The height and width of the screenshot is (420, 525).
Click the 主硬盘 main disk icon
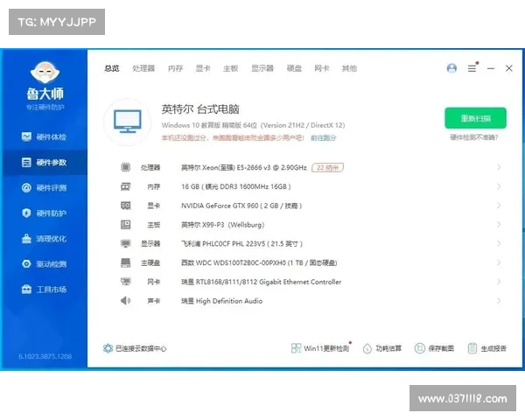(125, 262)
